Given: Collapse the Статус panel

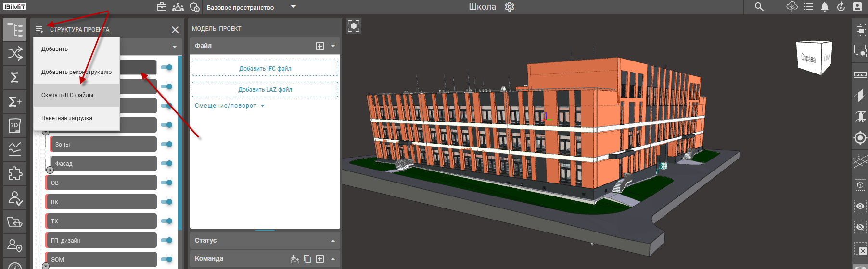Looking at the screenshot, I should point(333,241).
